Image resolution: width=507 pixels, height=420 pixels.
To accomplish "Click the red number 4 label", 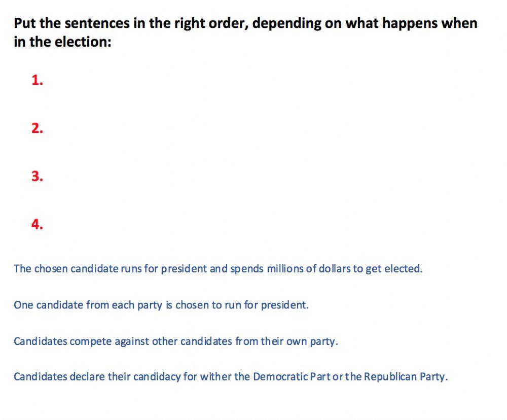I will (x=37, y=224).
